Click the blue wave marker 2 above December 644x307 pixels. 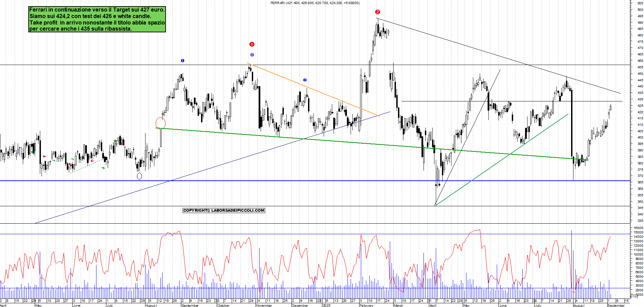305,80
